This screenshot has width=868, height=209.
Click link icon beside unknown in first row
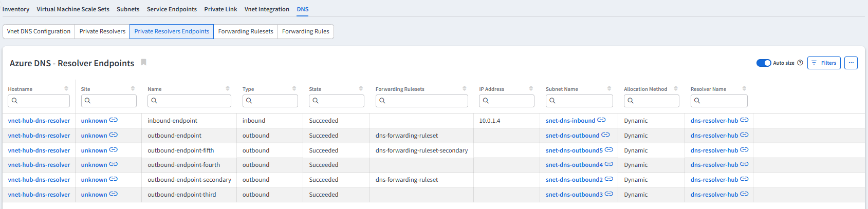(114, 120)
